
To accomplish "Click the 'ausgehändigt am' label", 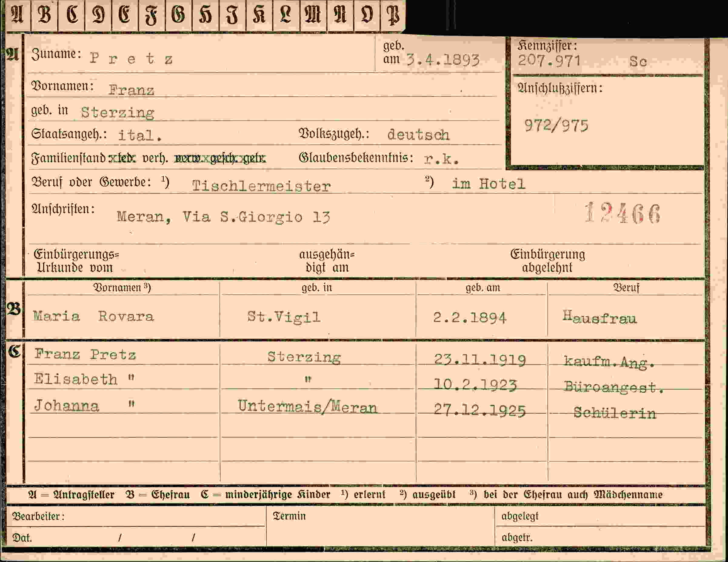I will point(327,261).
